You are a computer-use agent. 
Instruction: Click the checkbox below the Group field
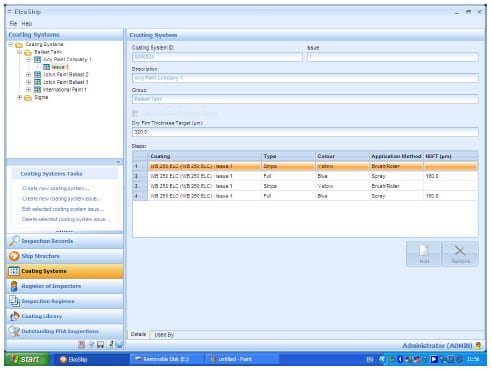tap(135, 113)
